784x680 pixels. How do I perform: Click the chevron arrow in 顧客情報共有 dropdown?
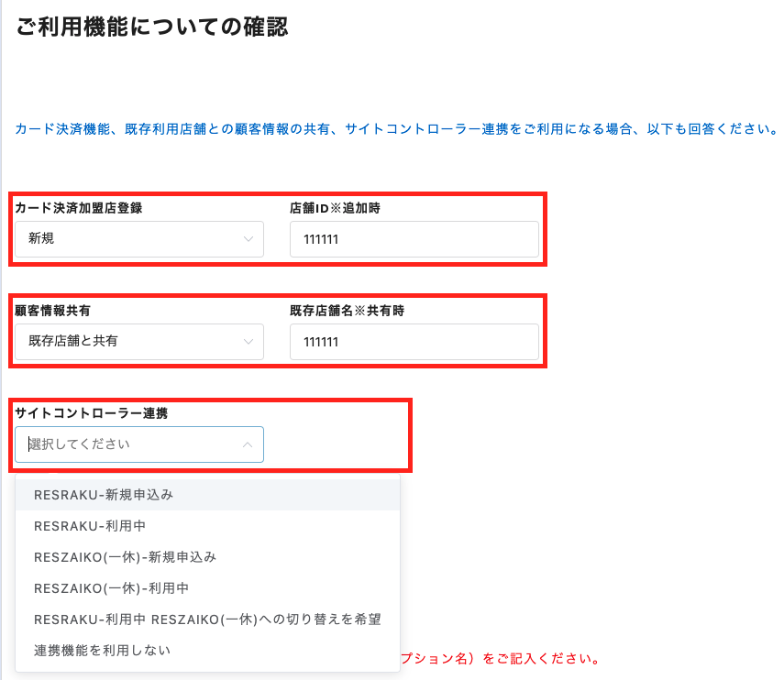(x=248, y=342)
